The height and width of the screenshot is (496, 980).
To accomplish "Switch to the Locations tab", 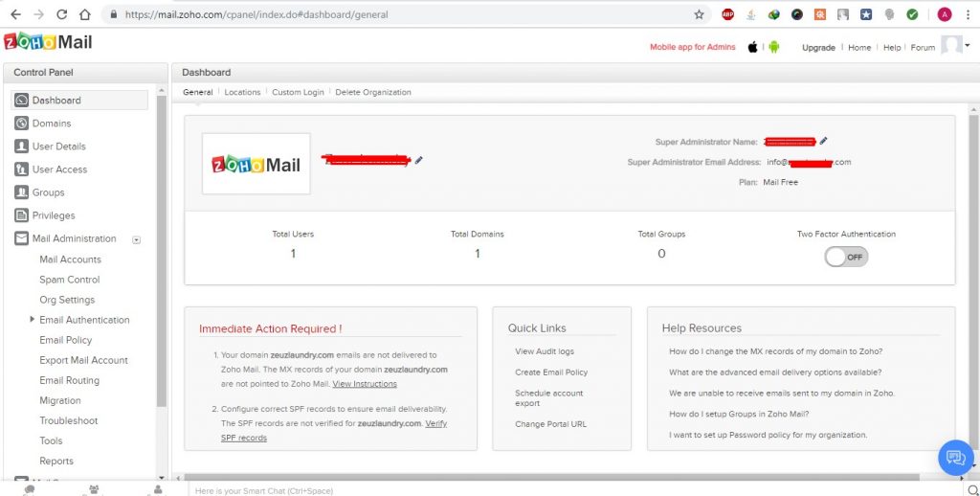I will coord(242,92).
